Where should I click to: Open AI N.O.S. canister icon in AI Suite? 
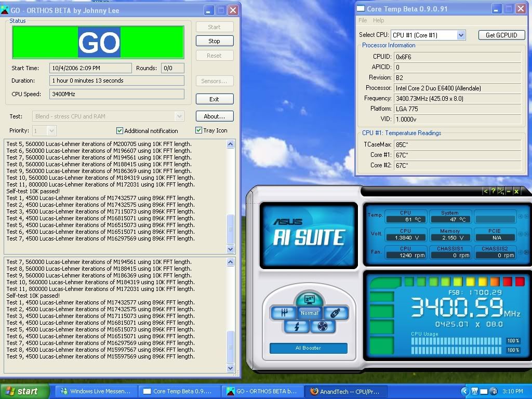click(x=336, y=313)
